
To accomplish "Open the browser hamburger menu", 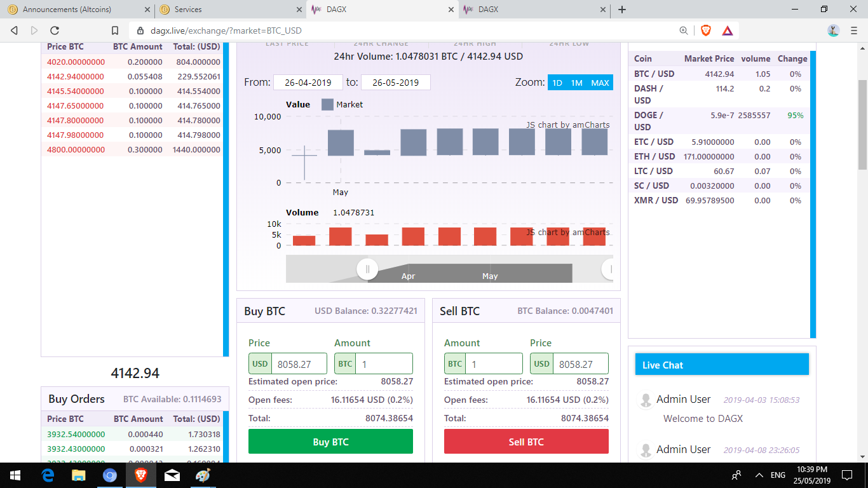I will coord(853,30).
